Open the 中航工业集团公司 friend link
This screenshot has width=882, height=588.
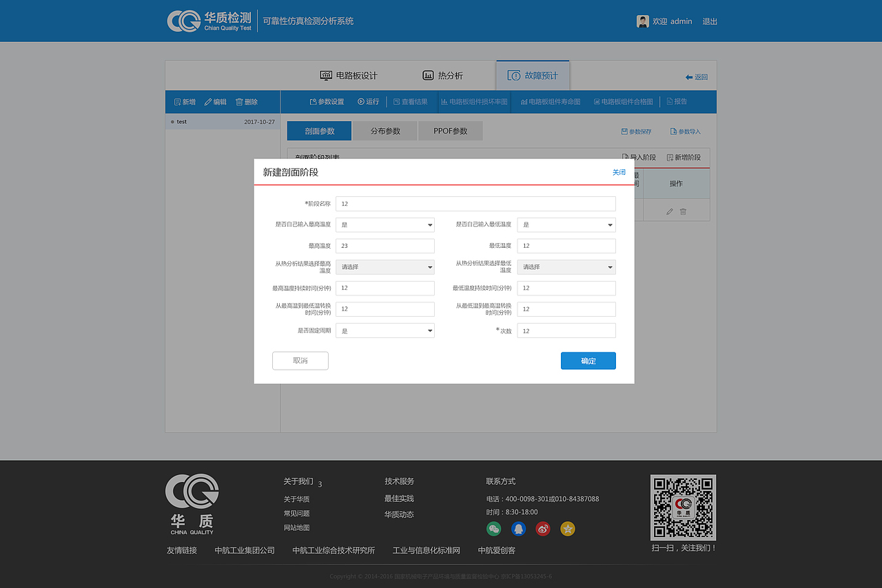245,550
